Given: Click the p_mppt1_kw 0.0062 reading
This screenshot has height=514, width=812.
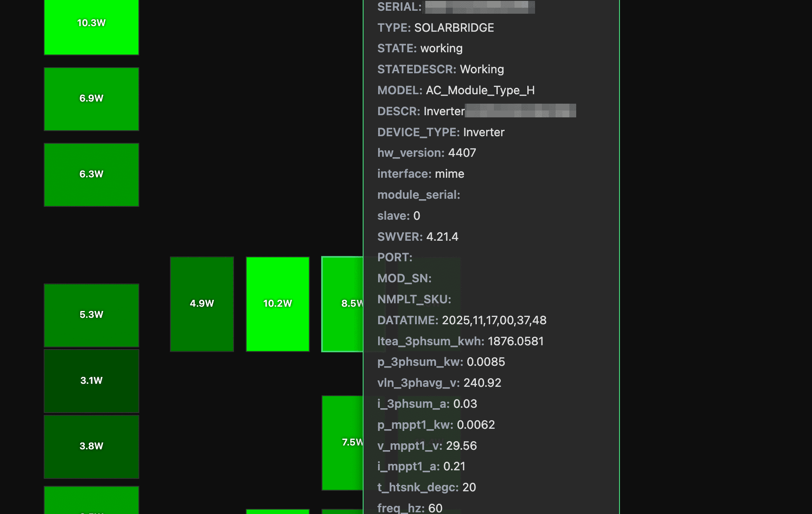Looking at the screenshot, I should click(475, 425).
